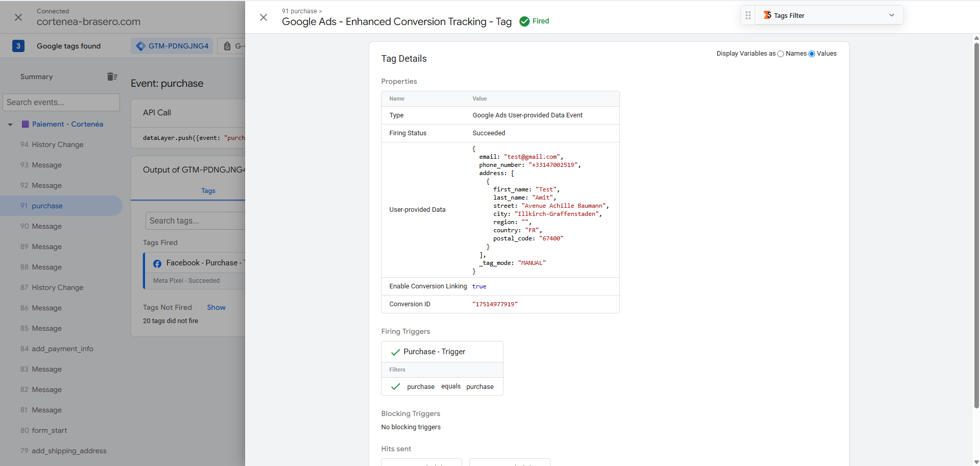Click the scrollbar down arrow
This screenshot has width=980, height=466.
pos(976,462)
